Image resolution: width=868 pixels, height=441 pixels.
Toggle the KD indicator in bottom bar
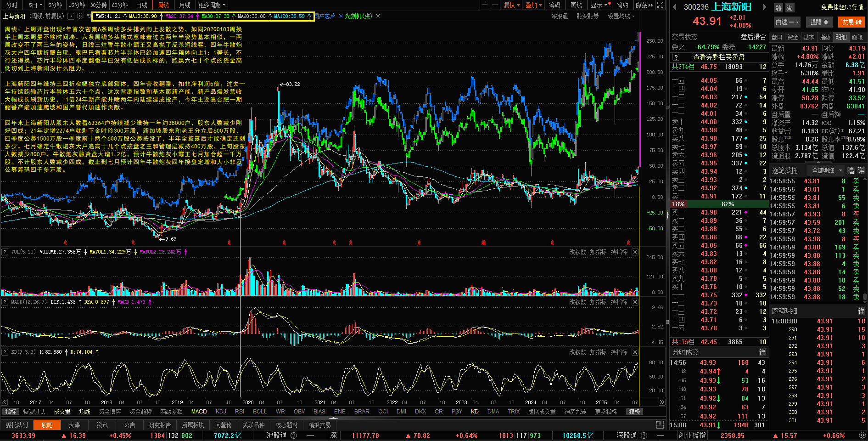click(475, 412)
